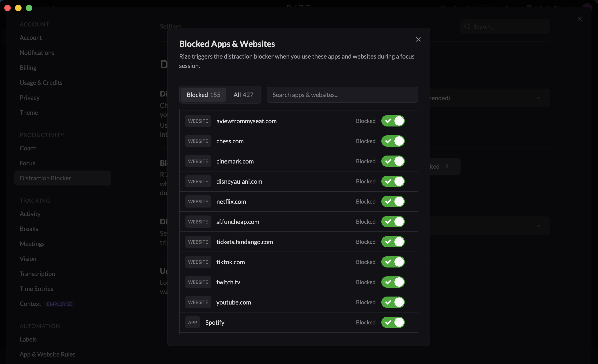Viewport: 598px width, 364px height.
Task: Turn off the netflix.com blocked switch
Action: [393, 201]
